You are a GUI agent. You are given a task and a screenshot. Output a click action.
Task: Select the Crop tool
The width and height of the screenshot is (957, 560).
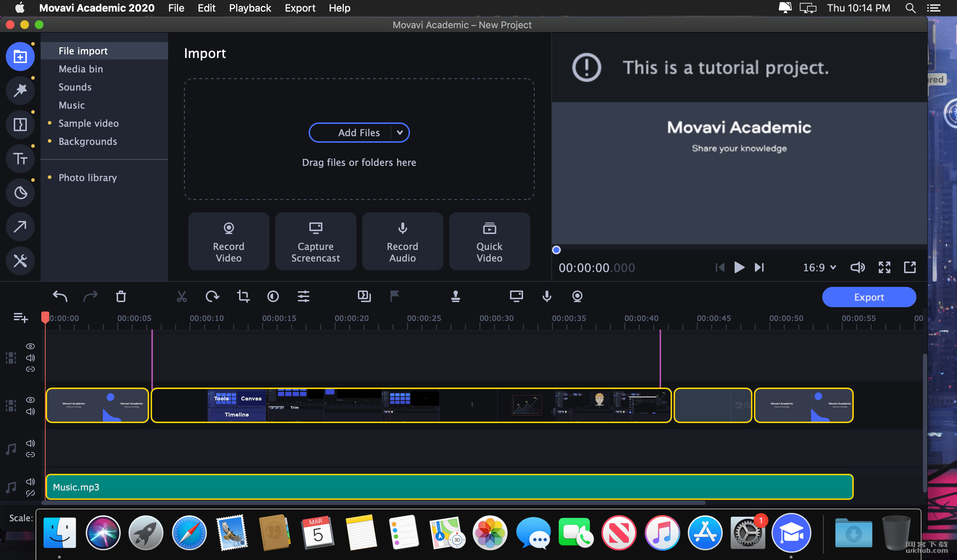(x=243, y=296)
